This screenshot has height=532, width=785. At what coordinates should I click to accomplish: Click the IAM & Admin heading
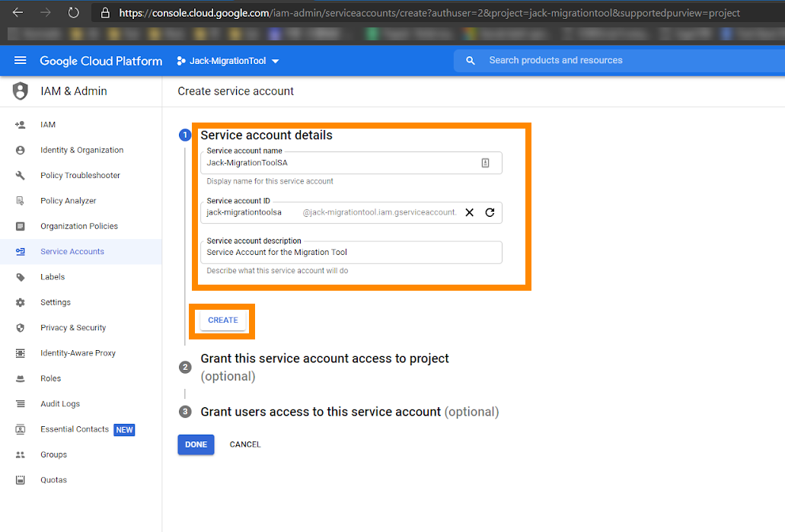74,91
